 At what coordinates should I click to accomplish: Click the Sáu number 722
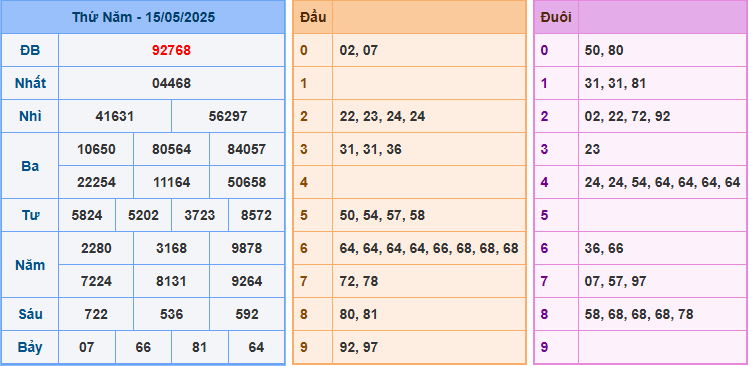[96, 314]
